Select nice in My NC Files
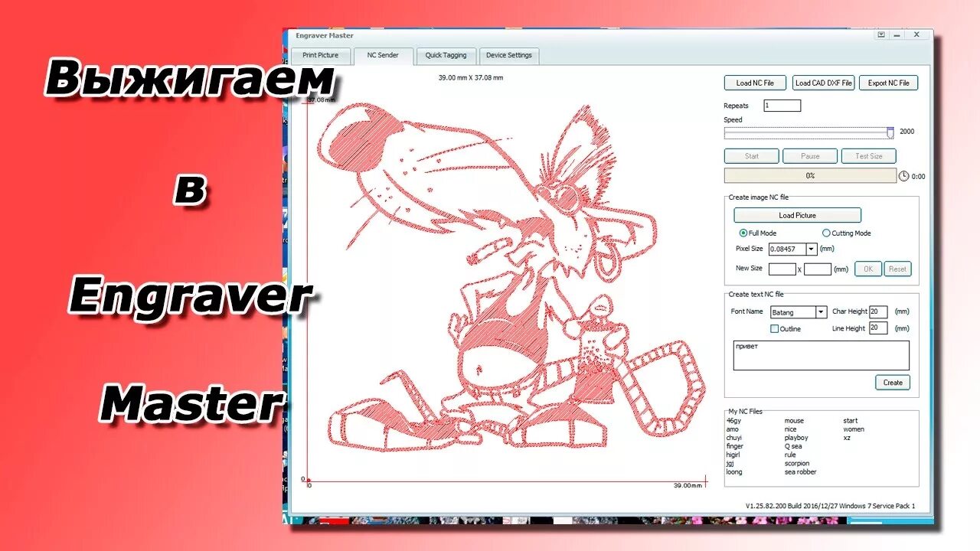 (x=790, y=429)
